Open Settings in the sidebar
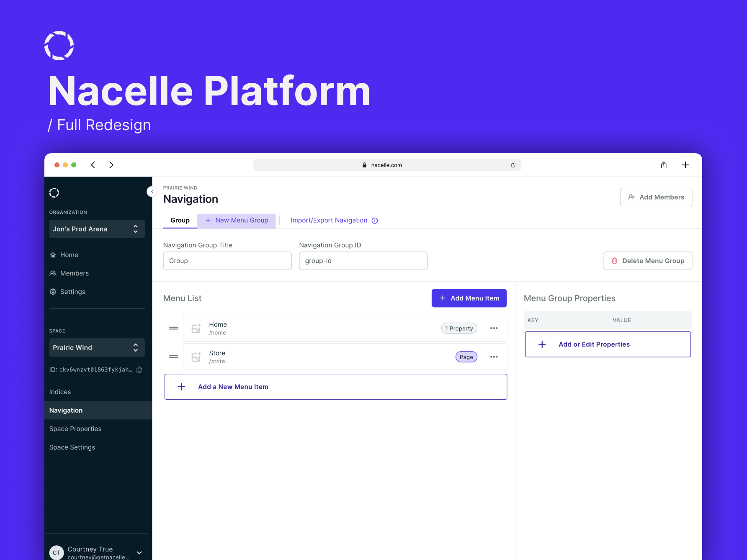747x560 pixels. pos(67,292)
